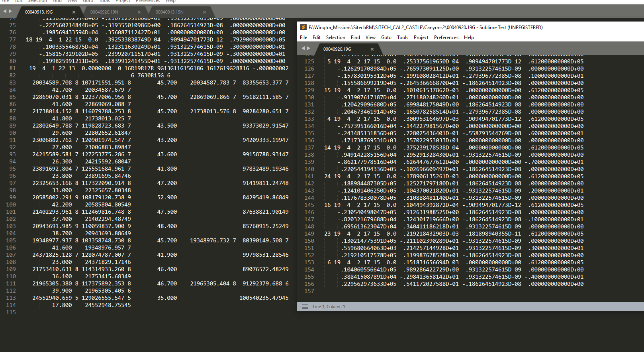
Task: Open the Preferences menu in front window
Action: point(446,37)
